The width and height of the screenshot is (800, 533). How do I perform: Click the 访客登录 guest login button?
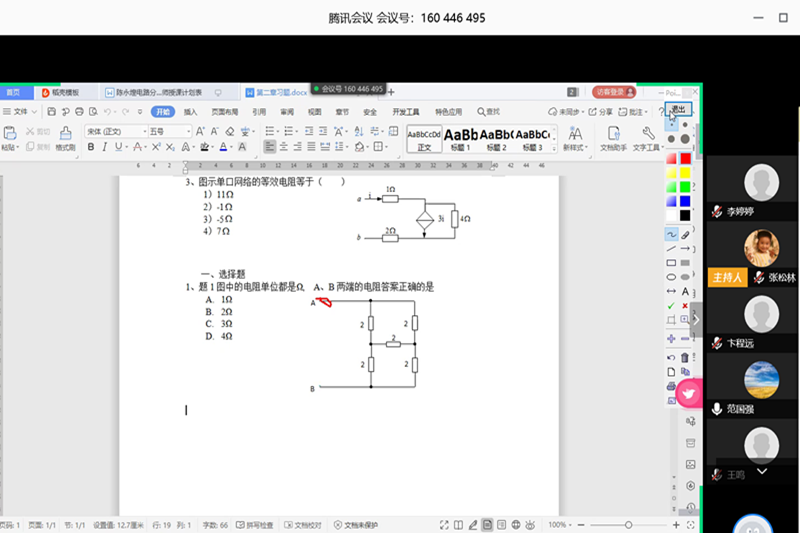pyautogui.click(x=611, y=92)
